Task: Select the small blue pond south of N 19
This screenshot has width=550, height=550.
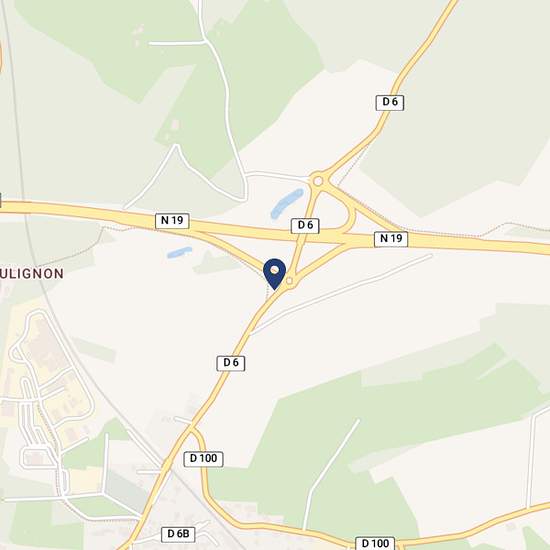Action: click(180, 252)
